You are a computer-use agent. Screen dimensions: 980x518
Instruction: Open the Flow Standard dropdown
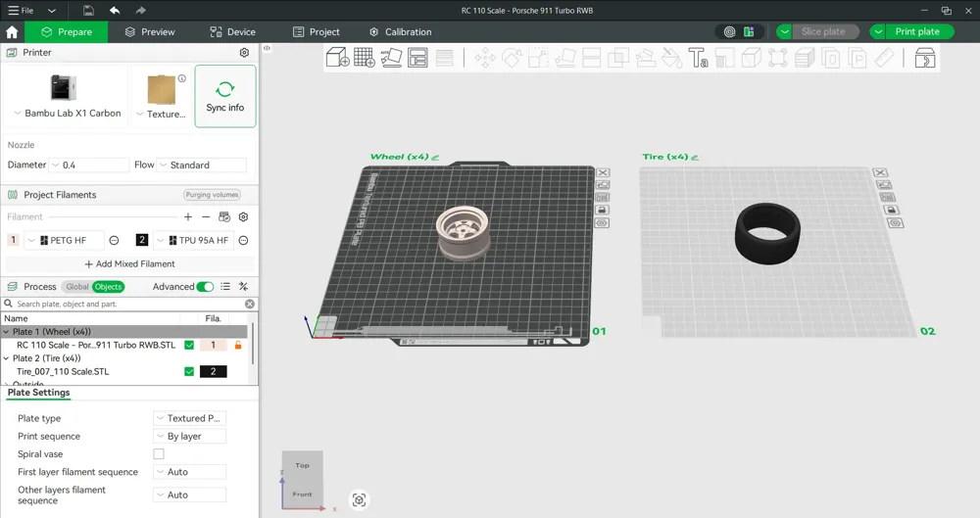click(x=201, y=165)
